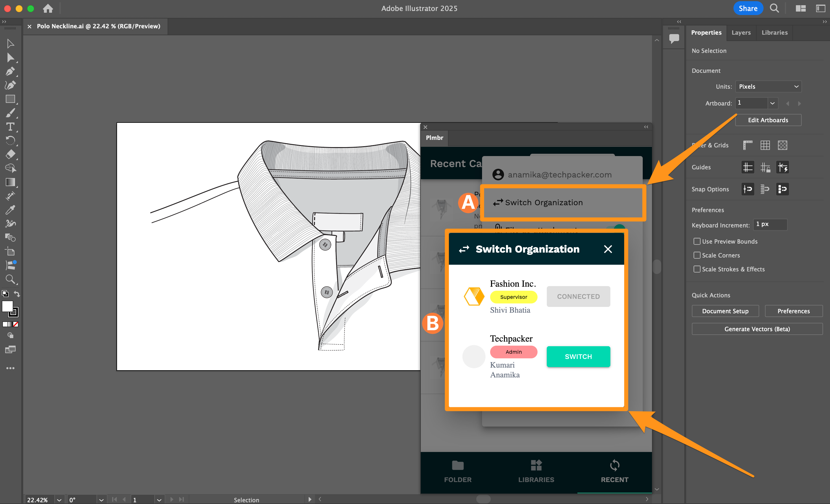Open the Search magnifier at top right
Screen dimensions: 830x504
click(x=775, y=8)
